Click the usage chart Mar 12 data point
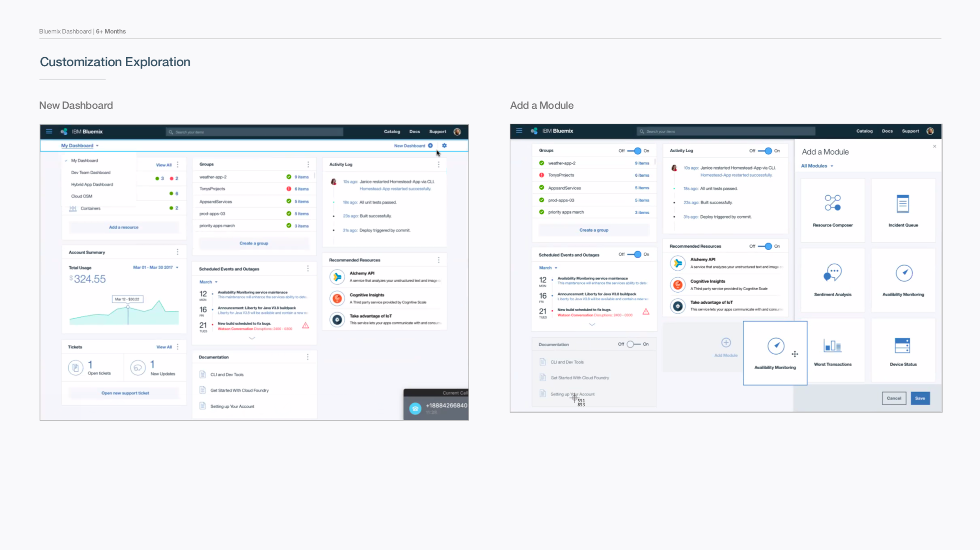 (128, 307)
